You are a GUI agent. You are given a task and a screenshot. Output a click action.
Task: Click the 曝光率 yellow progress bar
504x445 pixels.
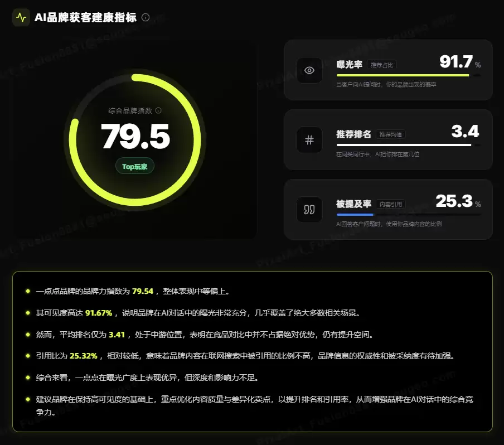tap(403, 75)
